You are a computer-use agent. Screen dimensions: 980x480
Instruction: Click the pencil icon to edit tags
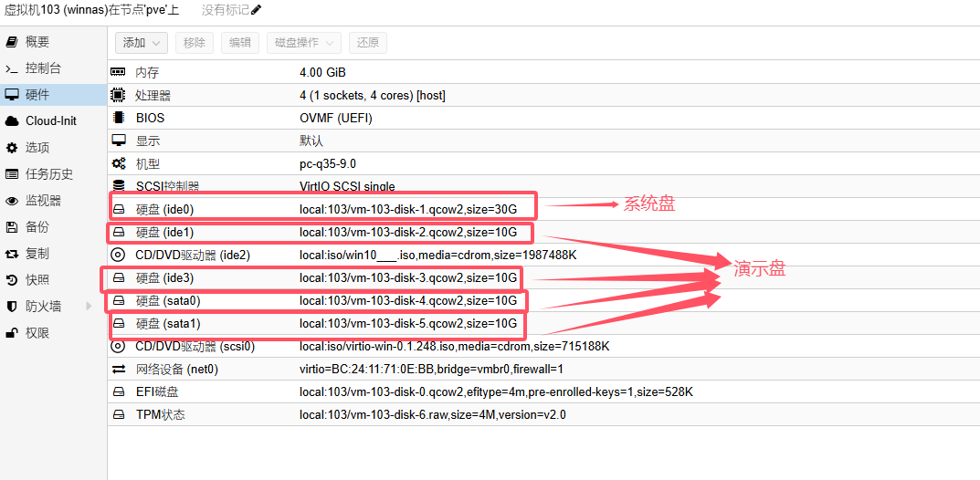[x=256, y=10]
